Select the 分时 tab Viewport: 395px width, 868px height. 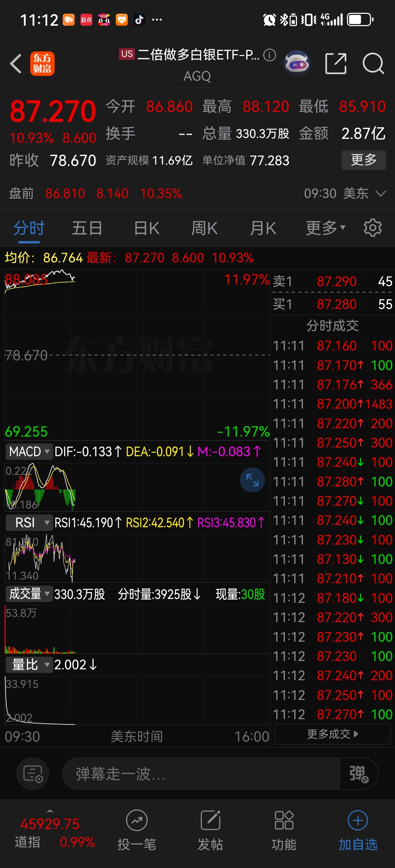(29, 228)
